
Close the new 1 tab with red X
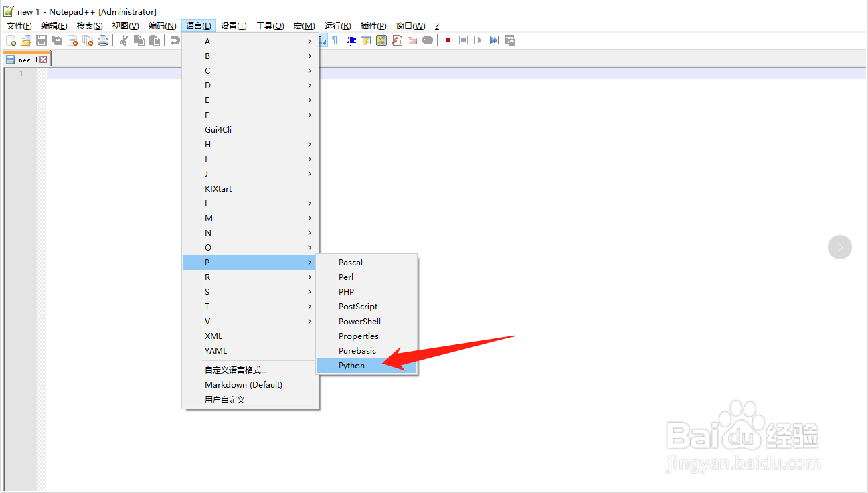[43, 60]
